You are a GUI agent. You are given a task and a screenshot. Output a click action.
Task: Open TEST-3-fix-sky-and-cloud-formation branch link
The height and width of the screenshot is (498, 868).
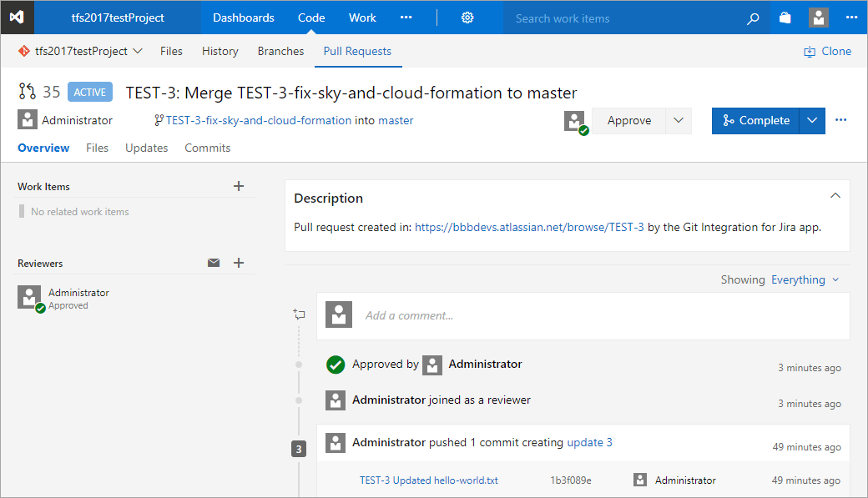coord(259,120)
